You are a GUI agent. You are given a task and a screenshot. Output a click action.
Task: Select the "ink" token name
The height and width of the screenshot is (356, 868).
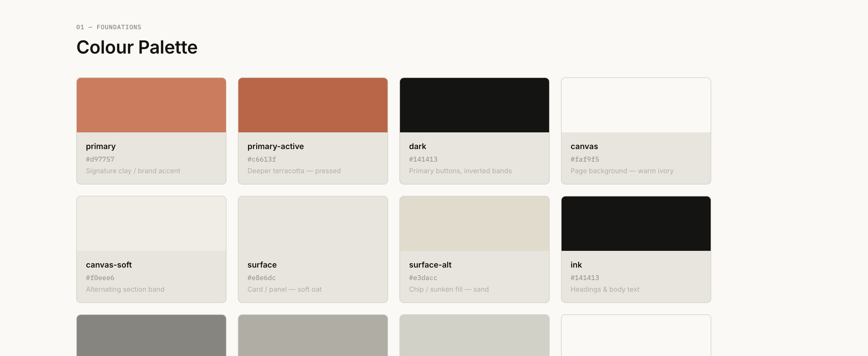[576, 265]
